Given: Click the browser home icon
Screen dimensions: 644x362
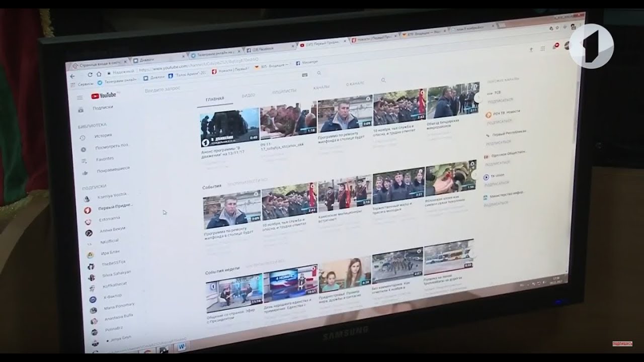Looking at the screenshot, I should point(99,74).
